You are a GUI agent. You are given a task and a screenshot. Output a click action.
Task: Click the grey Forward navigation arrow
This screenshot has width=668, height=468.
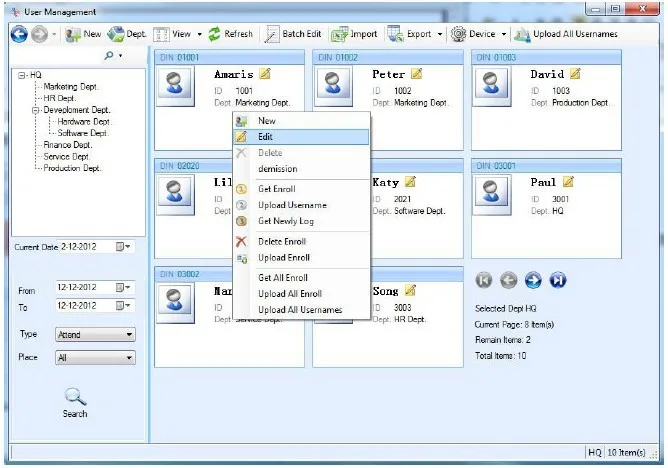tap(40, 34)
